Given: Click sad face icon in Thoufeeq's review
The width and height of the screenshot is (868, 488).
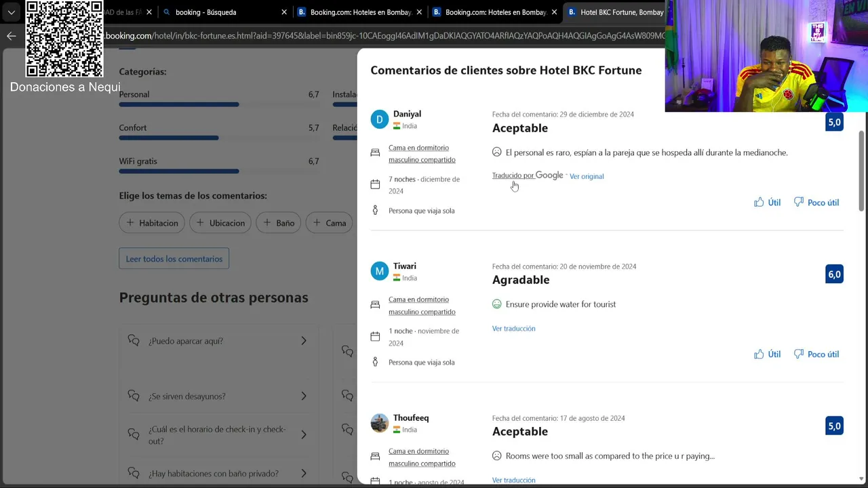Looking at the screenshot, I should click(x=497, y=456).
